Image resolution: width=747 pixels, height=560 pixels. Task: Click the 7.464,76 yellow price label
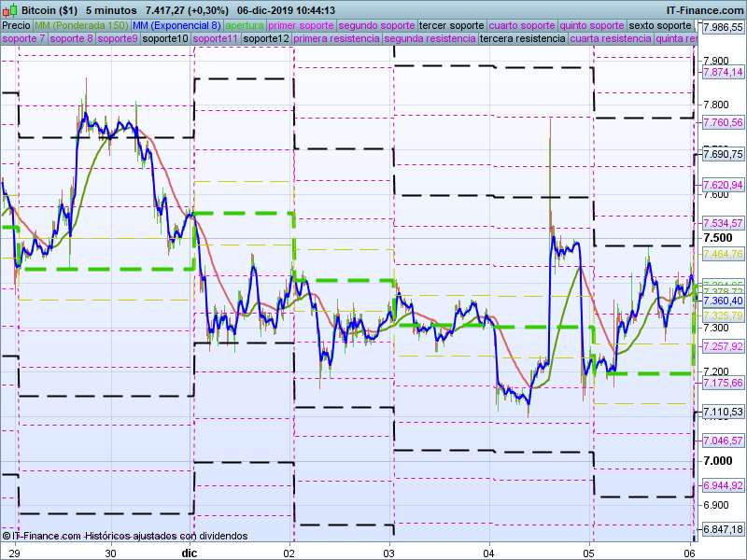pos(723,254)
